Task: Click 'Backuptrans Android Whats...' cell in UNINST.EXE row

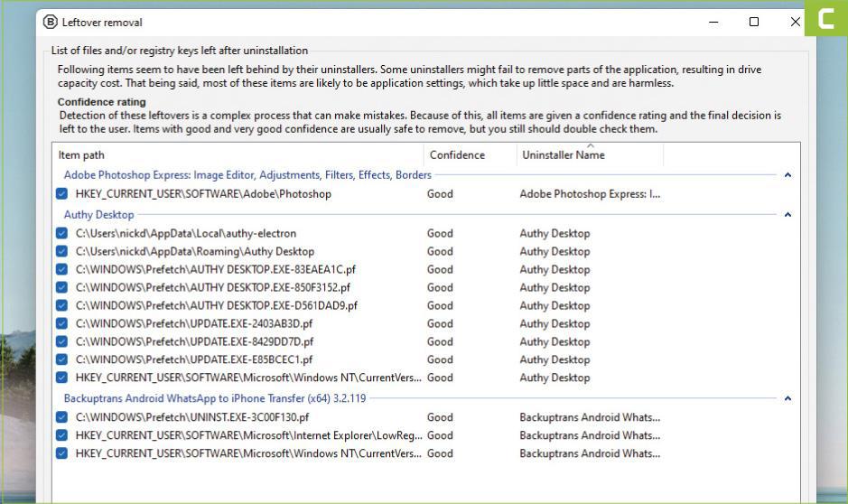Action: 590,417
